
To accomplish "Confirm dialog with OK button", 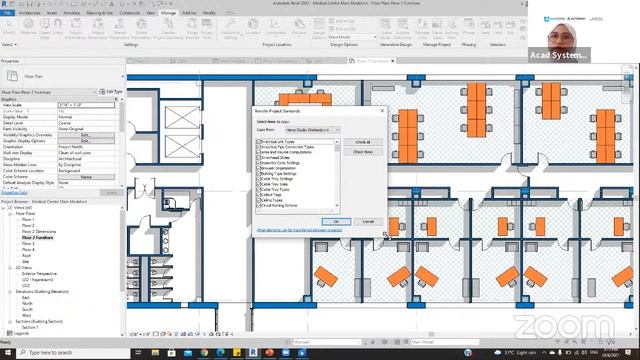I will click(336, 222).
